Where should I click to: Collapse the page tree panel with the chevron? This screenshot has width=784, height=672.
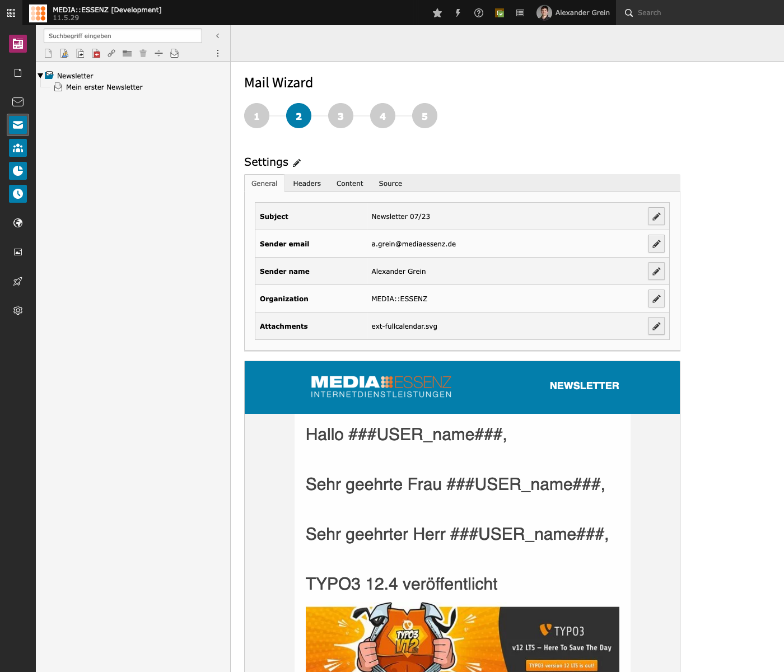pos(218,36)
